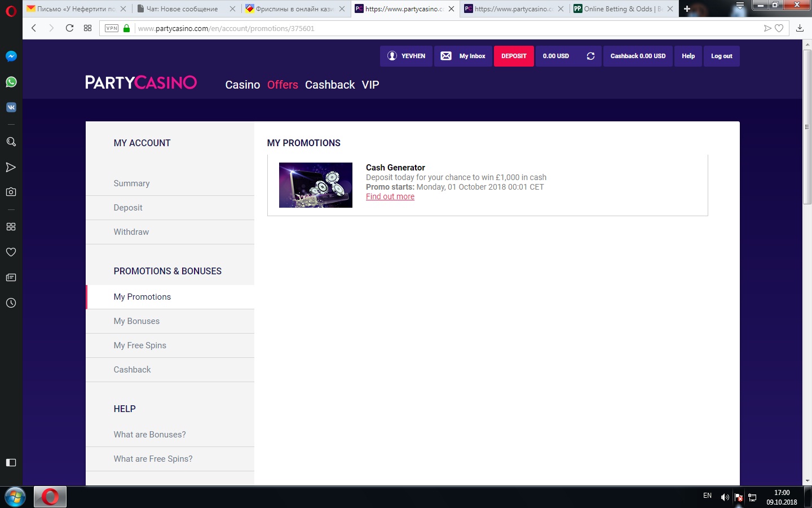The width and height of the screenshot is (812, 508).
Task: Click the partycasino.com address field
Action: 445,28
